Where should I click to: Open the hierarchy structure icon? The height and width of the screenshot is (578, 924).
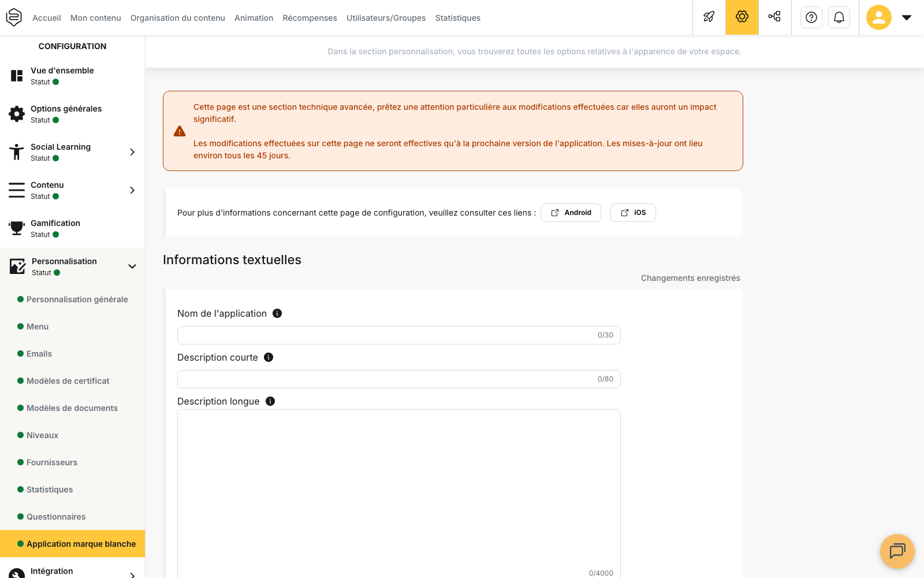click(x=774, y=17)
